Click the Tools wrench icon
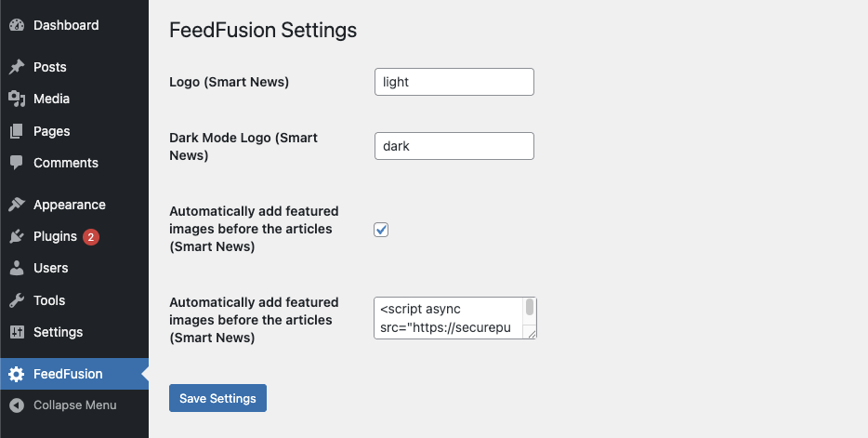Image resolution: width=868 pixels, height=438 pixels. [17, 300]
